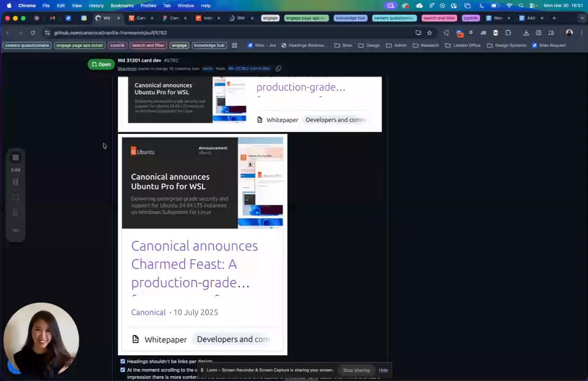This screenshot has height=381, width=588.
Task: Click the date and time in menu bar
Action: click(563, 6)
